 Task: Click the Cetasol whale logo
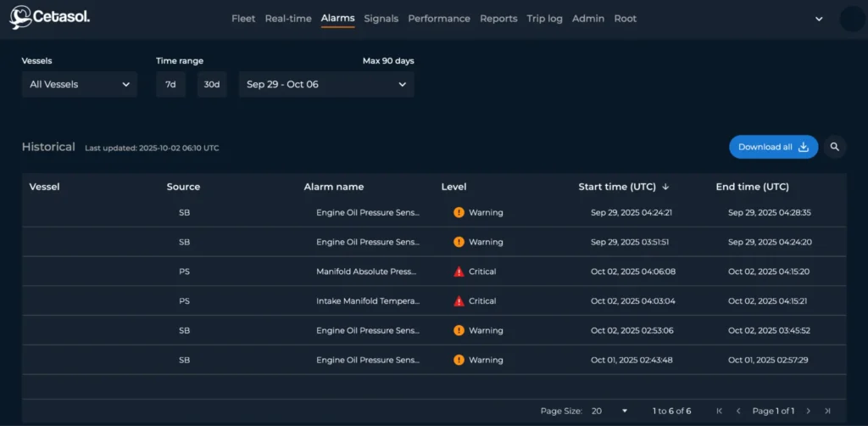[20, 18]
